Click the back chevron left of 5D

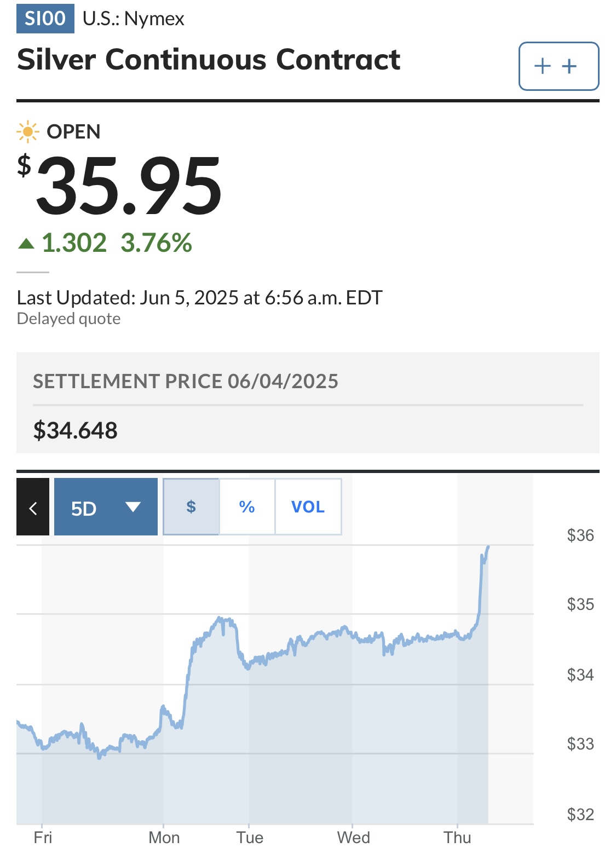point(33,507)
